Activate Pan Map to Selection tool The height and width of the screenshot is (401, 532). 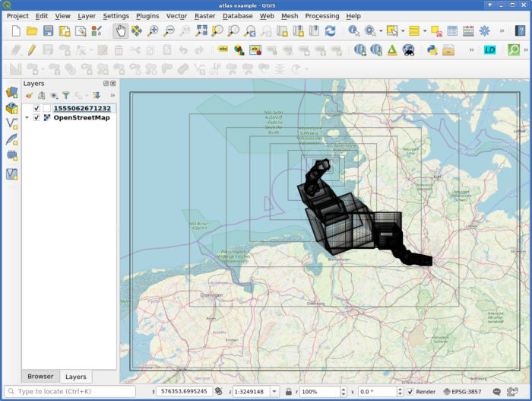(137, 31)
